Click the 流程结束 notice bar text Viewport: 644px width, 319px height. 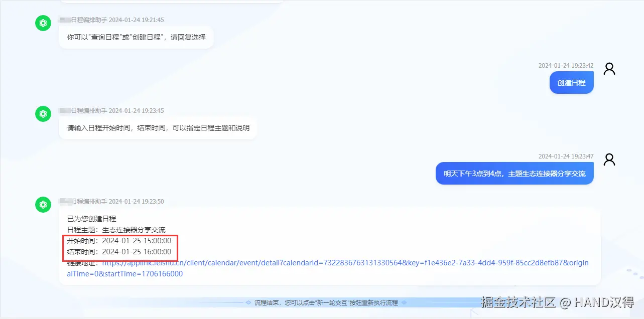(326, 303)
